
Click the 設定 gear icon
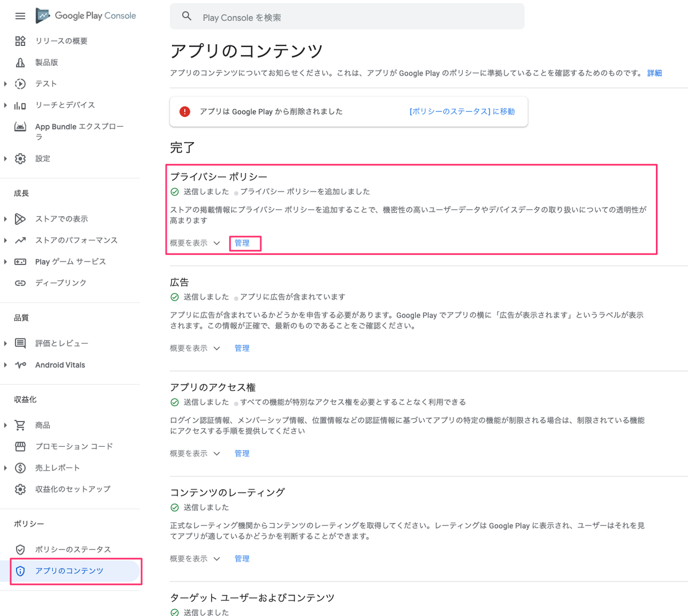pyautogui.click(x=20, y=159)
